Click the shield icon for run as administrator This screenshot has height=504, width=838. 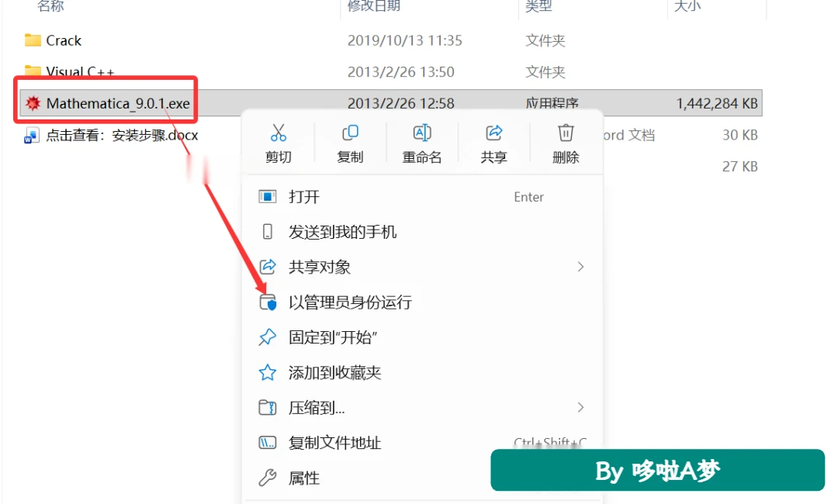click(x=268, y=302)
